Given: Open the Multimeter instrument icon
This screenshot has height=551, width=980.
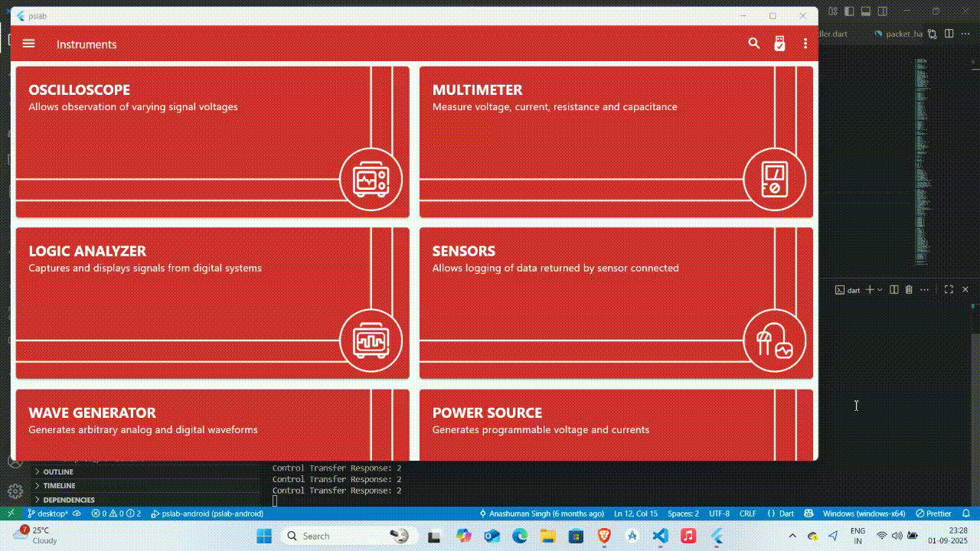Looking at the screenshot, I should 774,180.
